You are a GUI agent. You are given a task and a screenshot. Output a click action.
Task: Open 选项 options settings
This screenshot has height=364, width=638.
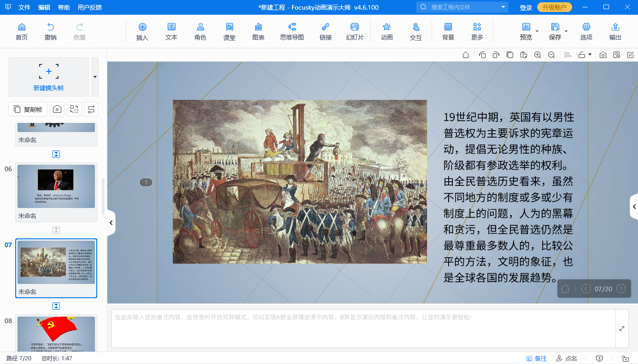point(586,32)
